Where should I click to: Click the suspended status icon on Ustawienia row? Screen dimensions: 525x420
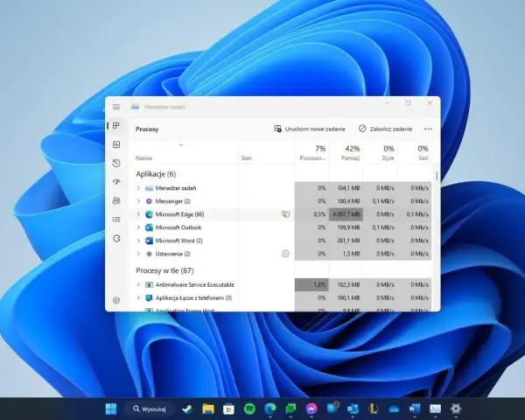coord(285,254)
